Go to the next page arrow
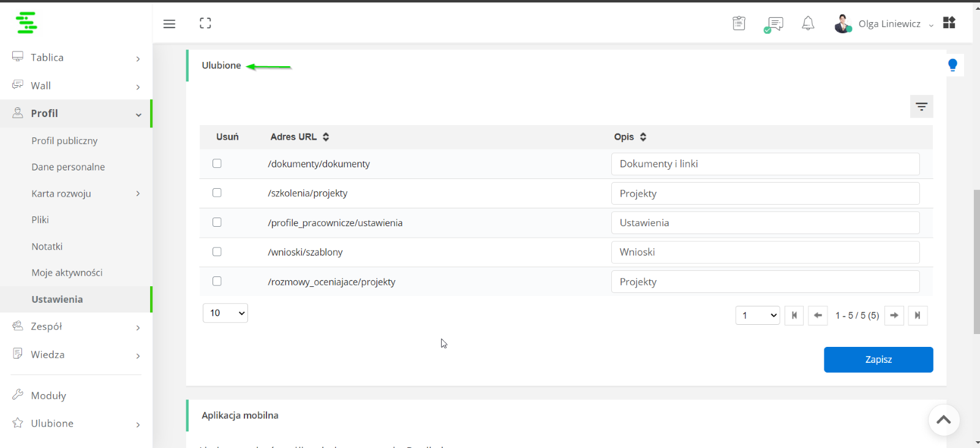980x448 pixels. [894, 315]
